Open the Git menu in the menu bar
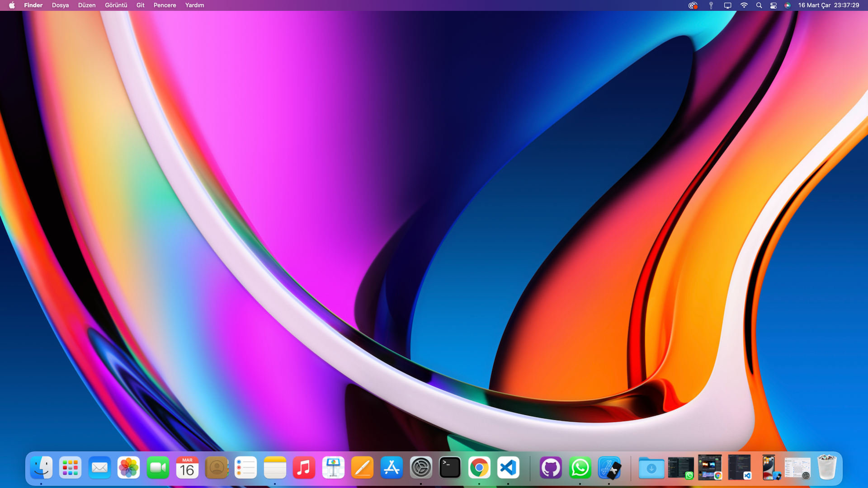Image resolution: width=868 pixels, height=488 pixels. pos(141,5)
